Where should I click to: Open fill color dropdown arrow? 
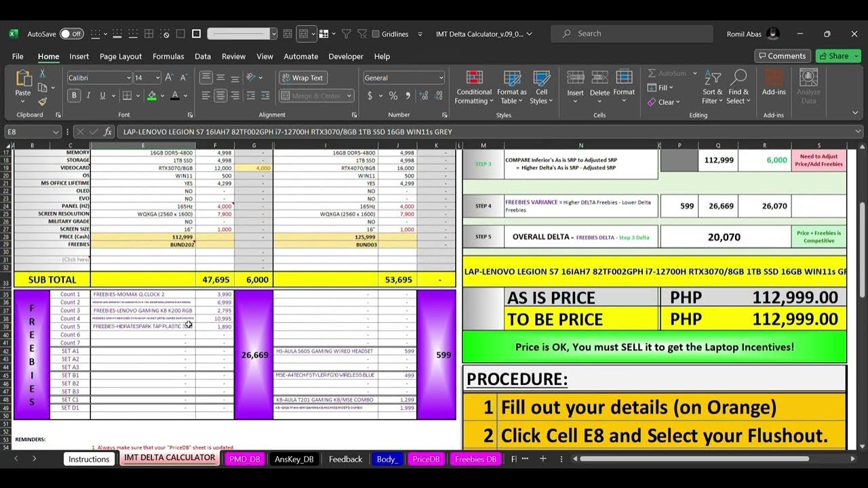pyautogui.click(x=163, y=96)
